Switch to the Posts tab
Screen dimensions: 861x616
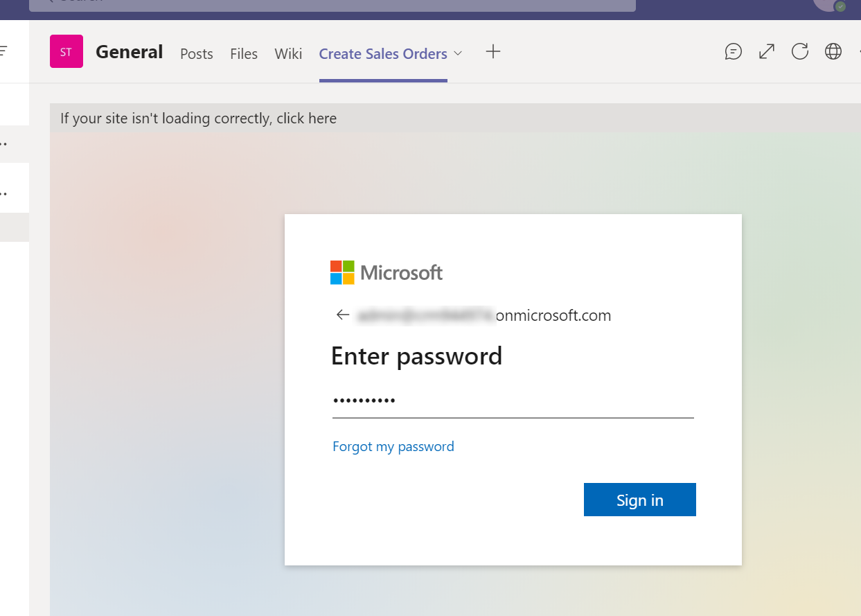click(196, 54)
